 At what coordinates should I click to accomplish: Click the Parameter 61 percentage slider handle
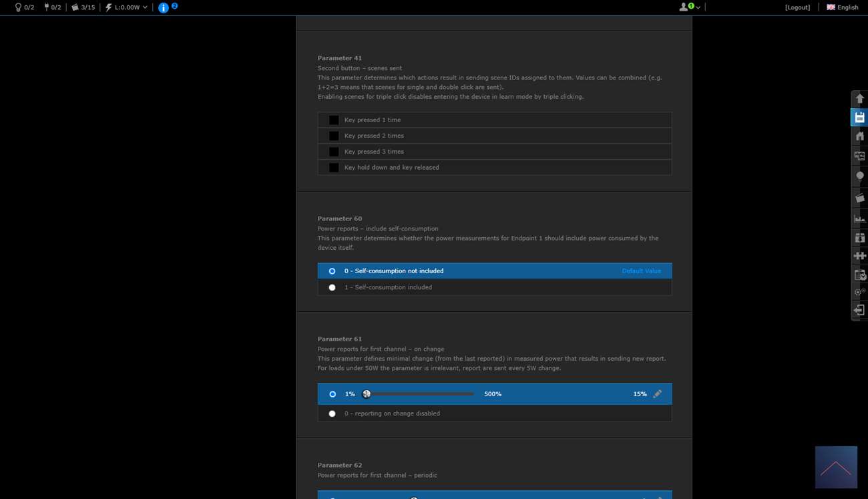click(367, 394)
